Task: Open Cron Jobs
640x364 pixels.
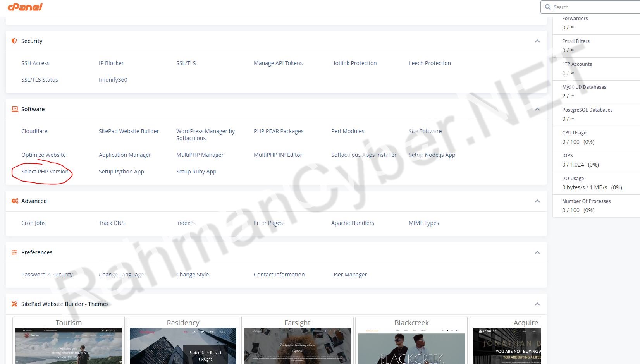Action: pos(33,223)
